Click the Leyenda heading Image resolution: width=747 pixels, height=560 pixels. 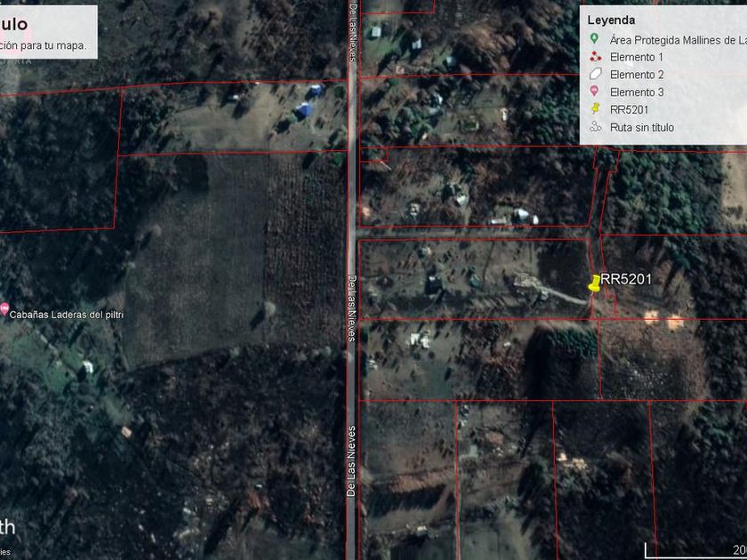tap(611, 20)
